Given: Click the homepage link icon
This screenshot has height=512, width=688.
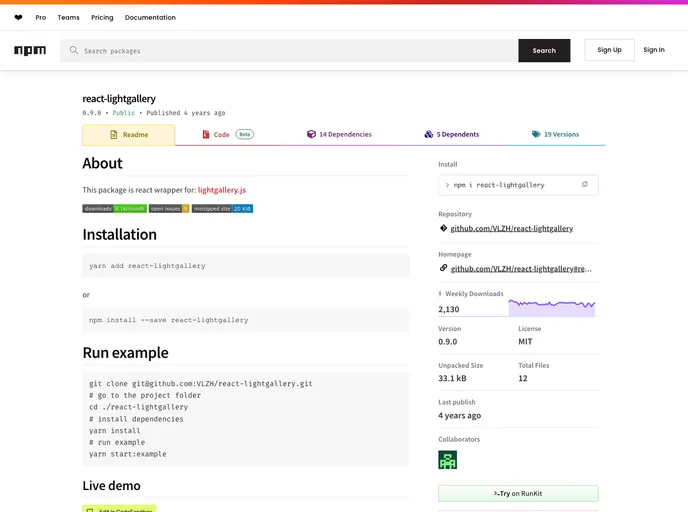Looking at the screenshot, I should coord(443,268).
